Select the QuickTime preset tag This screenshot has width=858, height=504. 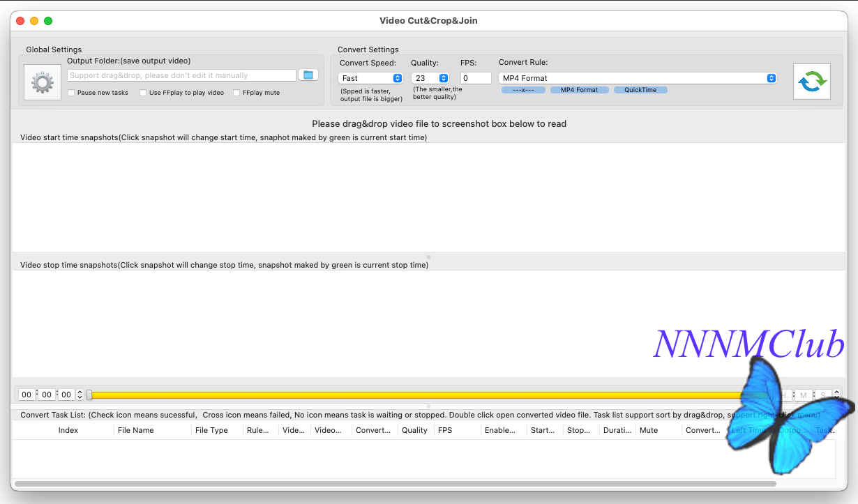tap(640, 90)
